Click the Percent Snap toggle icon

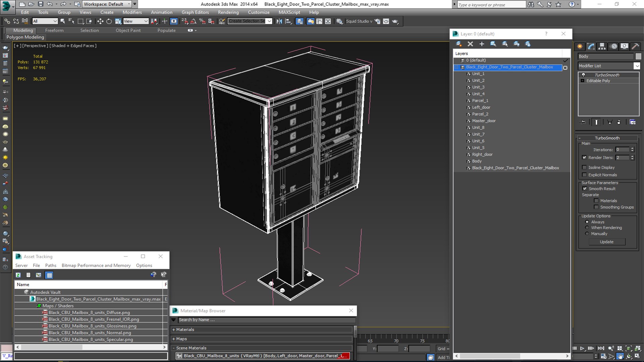click(202, 21)
